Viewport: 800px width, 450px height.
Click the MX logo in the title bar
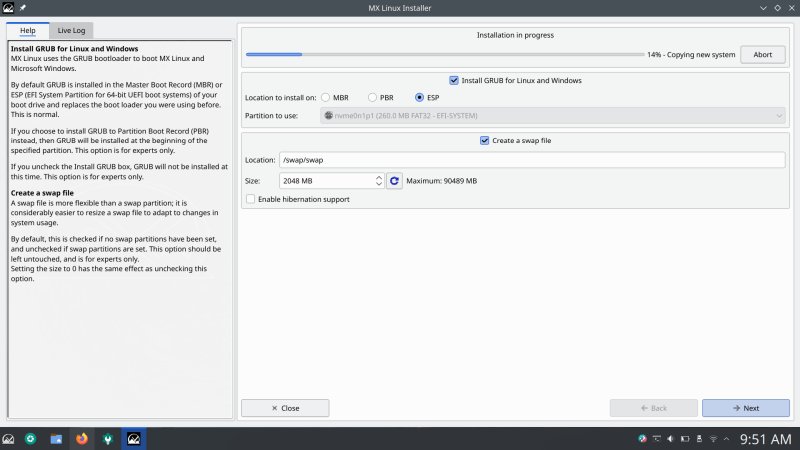point(8,8)
